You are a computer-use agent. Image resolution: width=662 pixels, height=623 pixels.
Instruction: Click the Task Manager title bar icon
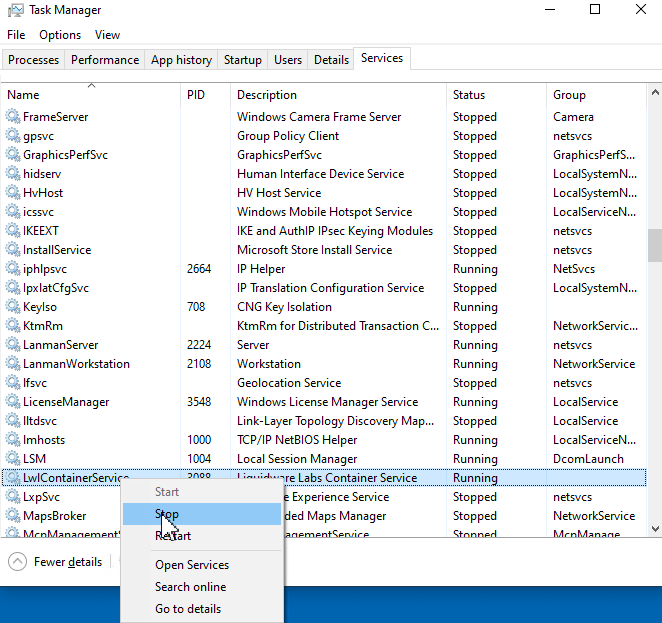click(16, 10)
